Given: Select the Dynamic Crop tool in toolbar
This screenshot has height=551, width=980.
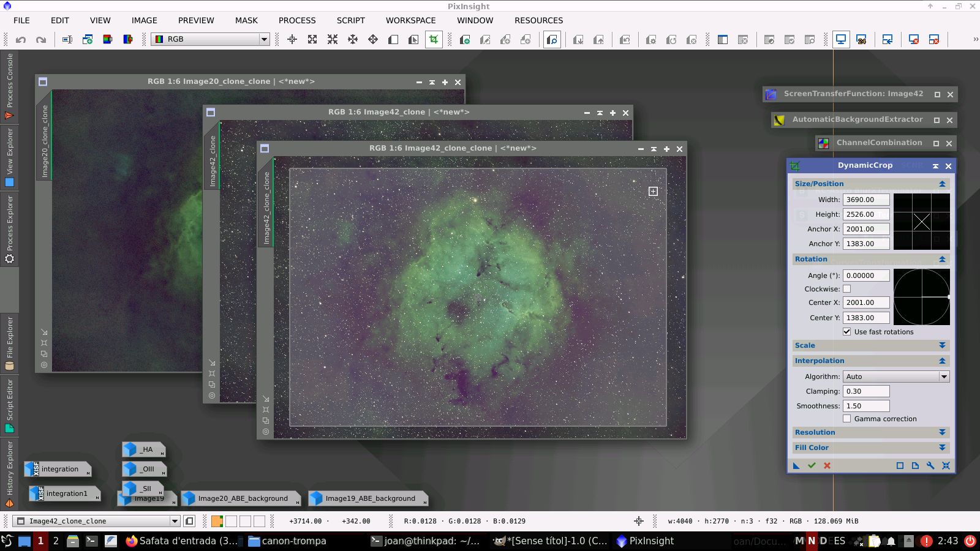Looking at the screenshot, I should pyautogui.click(x=434, y=40).
